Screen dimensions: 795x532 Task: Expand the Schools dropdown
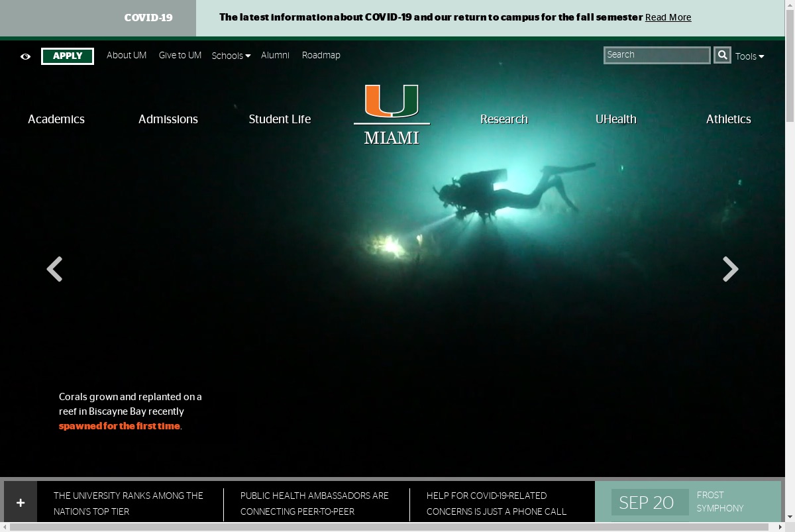[231, 56]
